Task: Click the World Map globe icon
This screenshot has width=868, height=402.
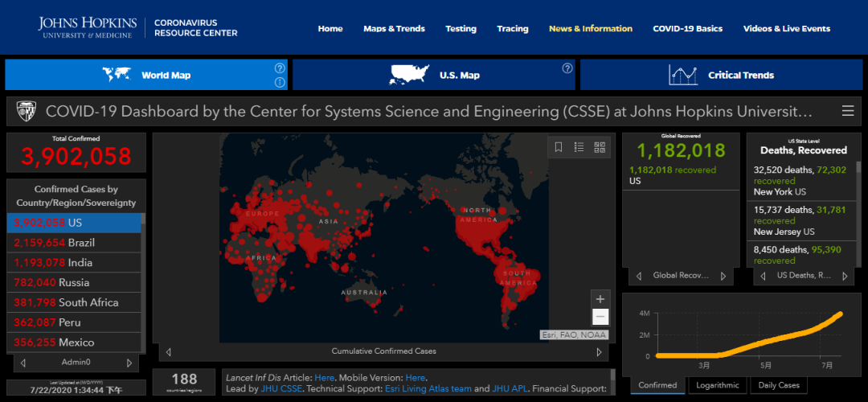Action: pos(117,74)
